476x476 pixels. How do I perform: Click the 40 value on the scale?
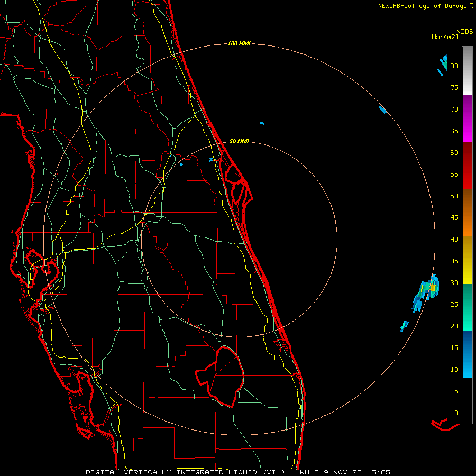[x=454, y=240]
